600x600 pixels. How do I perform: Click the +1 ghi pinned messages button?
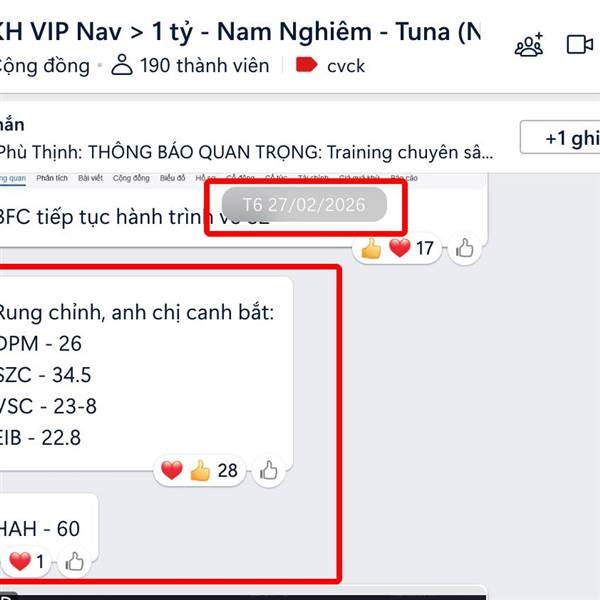[x=560, y=137]
